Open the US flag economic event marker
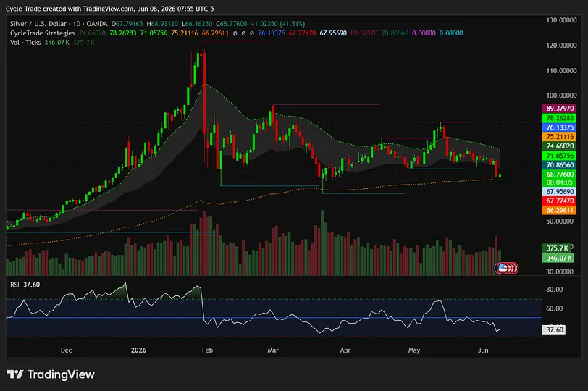Viewport: 588px width, 391px height. (503, 268)
